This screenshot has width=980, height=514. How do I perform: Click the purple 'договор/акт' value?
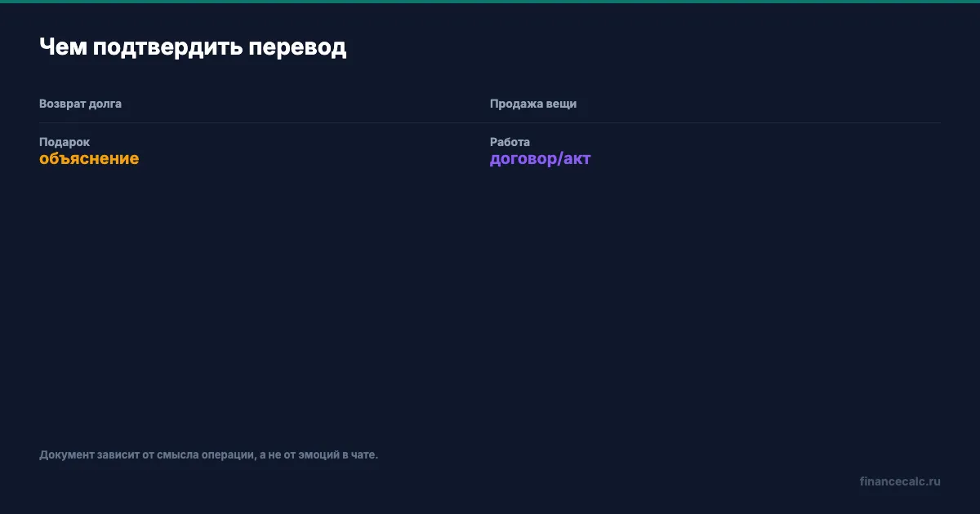coord(540,159)
